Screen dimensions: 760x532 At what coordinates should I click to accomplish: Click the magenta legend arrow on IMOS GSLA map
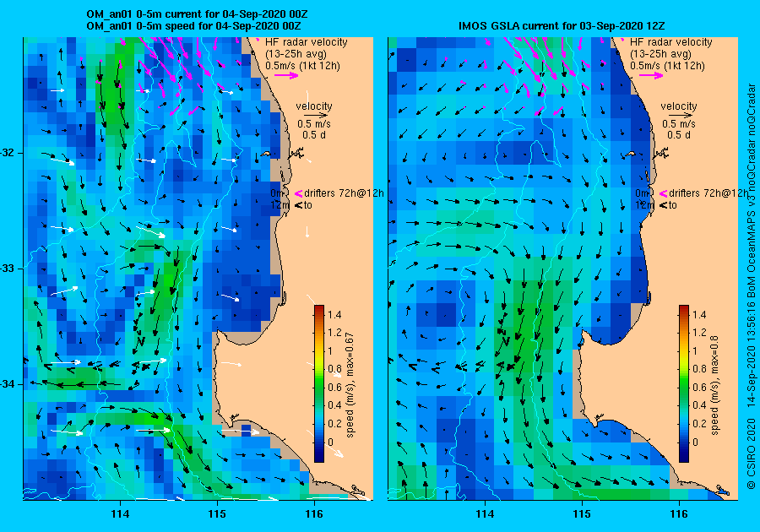pos(651,75)
